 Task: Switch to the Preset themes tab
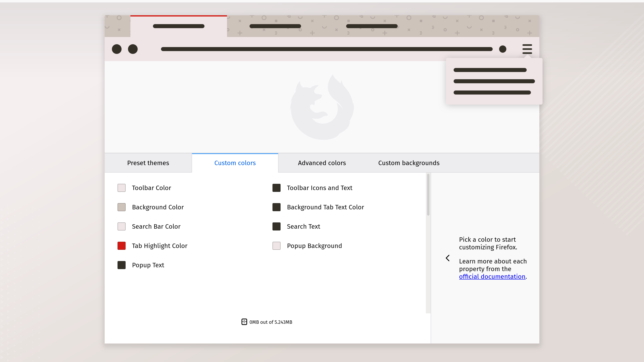(x=148, y=163)
